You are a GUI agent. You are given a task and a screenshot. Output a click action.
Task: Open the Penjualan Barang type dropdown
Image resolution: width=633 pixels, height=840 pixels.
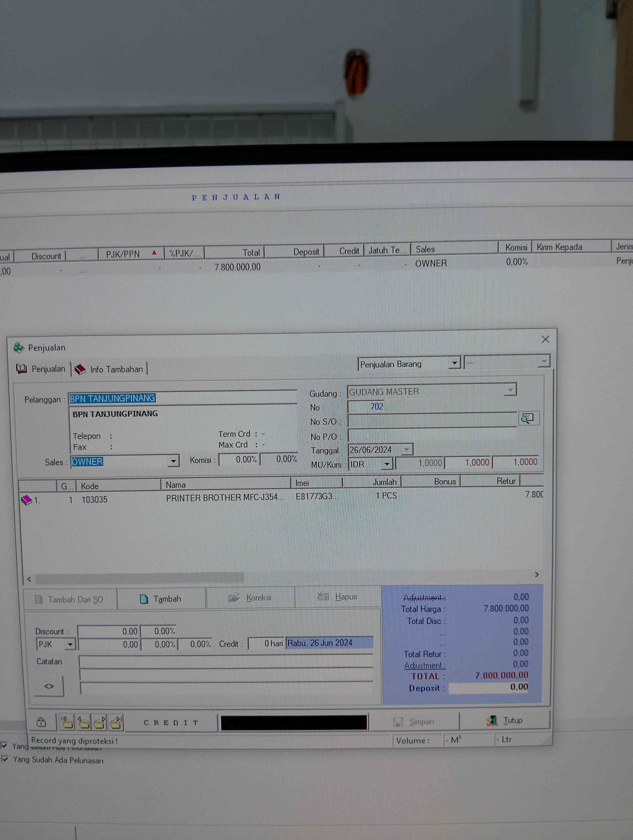click(454, 363)
